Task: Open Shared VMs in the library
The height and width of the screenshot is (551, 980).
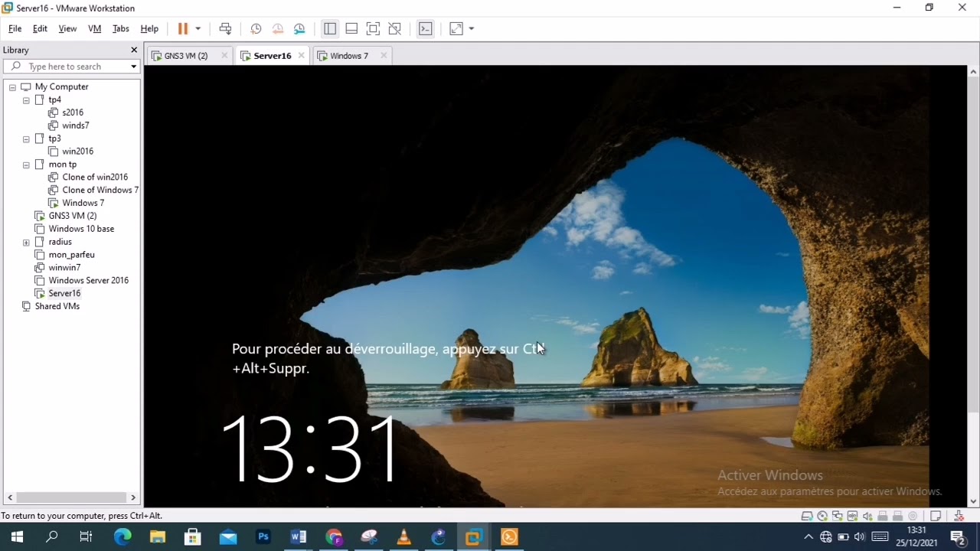Action: point(57,306)
